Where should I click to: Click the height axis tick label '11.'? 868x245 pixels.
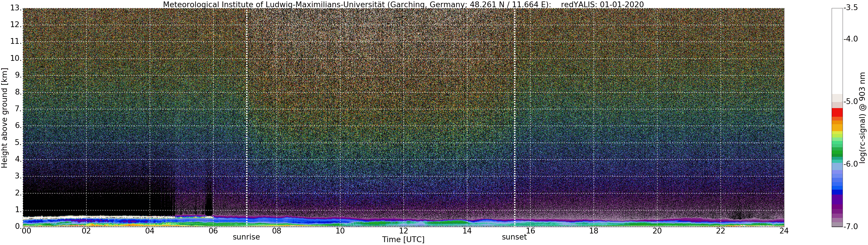[16, 42]
